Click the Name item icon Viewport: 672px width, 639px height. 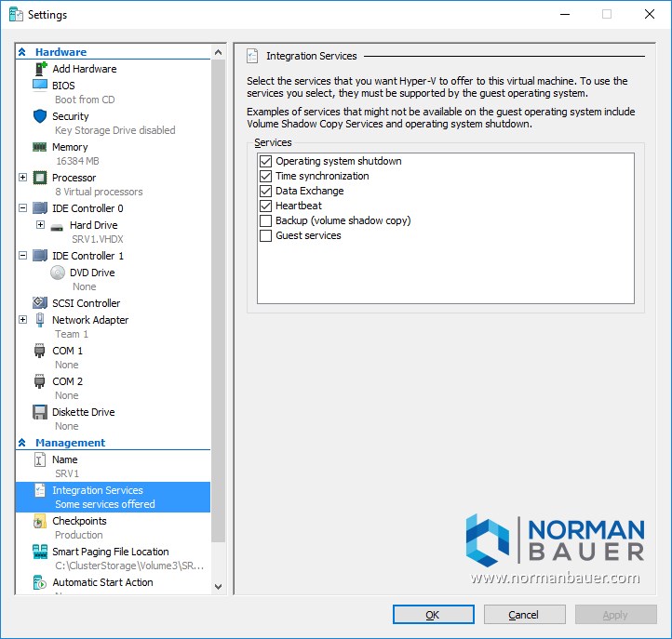tap(40, 460)
